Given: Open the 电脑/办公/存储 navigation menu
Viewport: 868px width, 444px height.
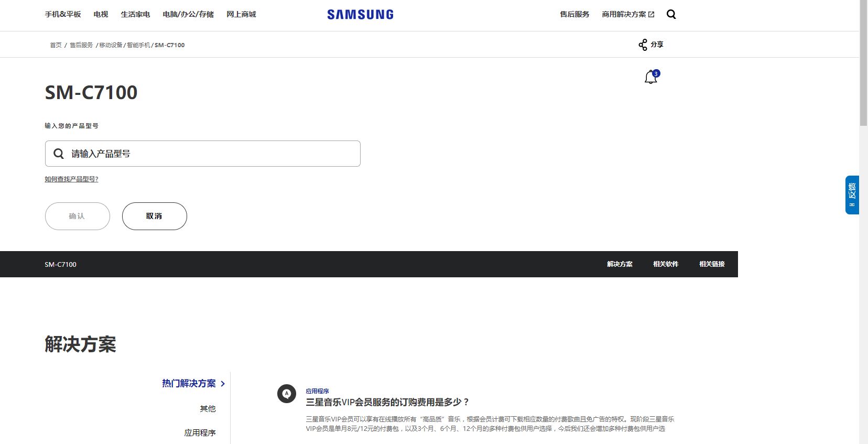Looking at the screenshot, I should click(188, 14).
